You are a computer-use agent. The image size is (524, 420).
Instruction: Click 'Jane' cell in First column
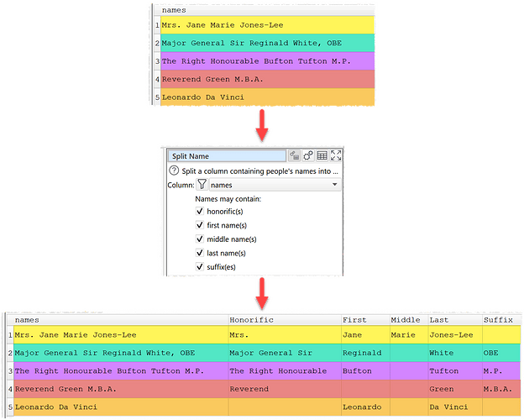point(365,334)
